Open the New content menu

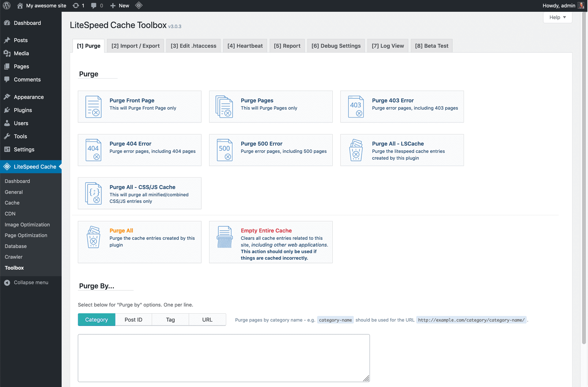click(x=120, y=6)
